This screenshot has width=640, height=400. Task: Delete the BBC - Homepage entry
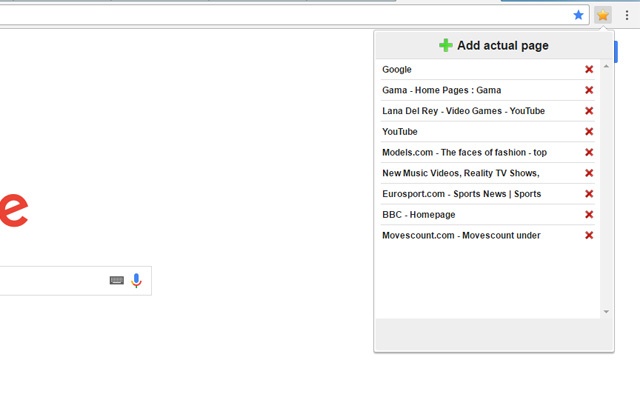point(589,215)
